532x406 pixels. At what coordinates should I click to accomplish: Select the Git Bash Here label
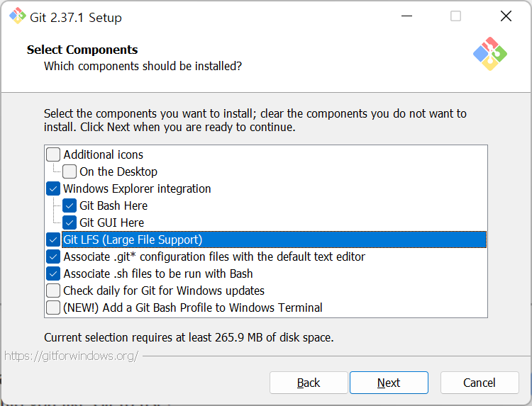click(x=113, y=205)
